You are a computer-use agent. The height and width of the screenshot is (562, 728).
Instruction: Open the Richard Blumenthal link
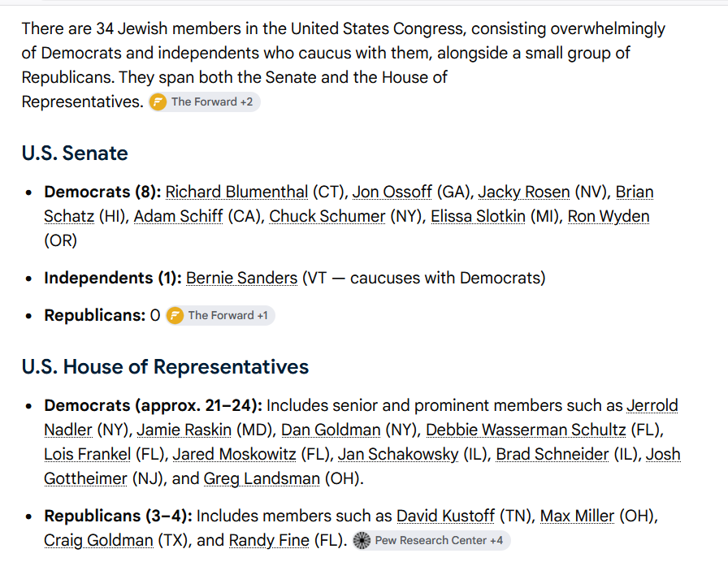coord(236,192)
